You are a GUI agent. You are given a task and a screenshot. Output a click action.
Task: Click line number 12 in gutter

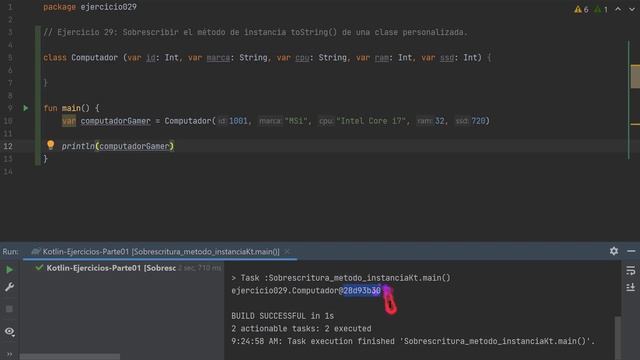8,146
